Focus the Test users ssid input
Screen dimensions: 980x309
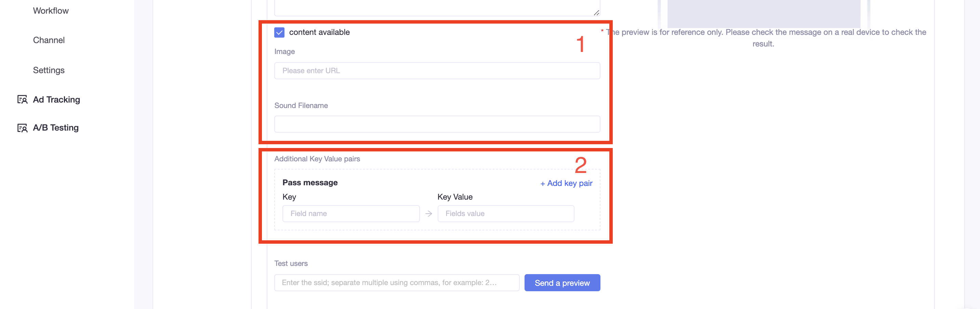coord(397,282)
